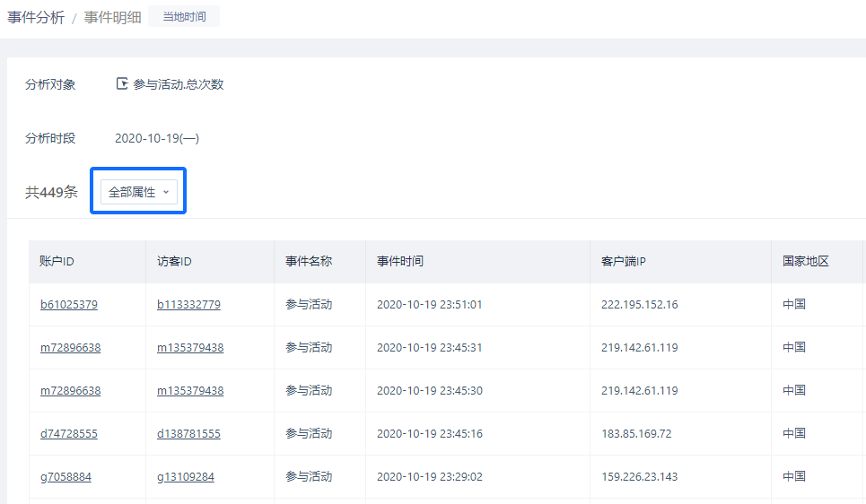Open account ID link b61025379

pyautogui.click(x=69, y=305)
